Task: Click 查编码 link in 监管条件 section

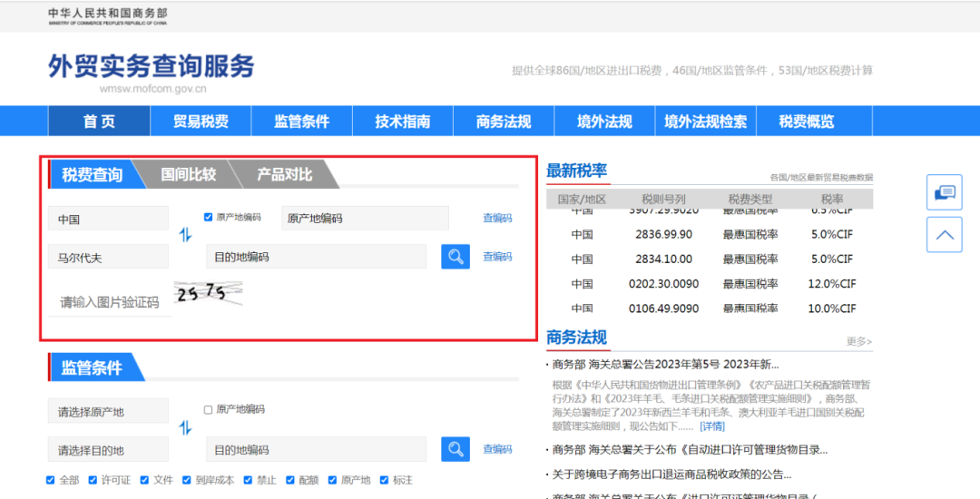Action: [497, 449]
